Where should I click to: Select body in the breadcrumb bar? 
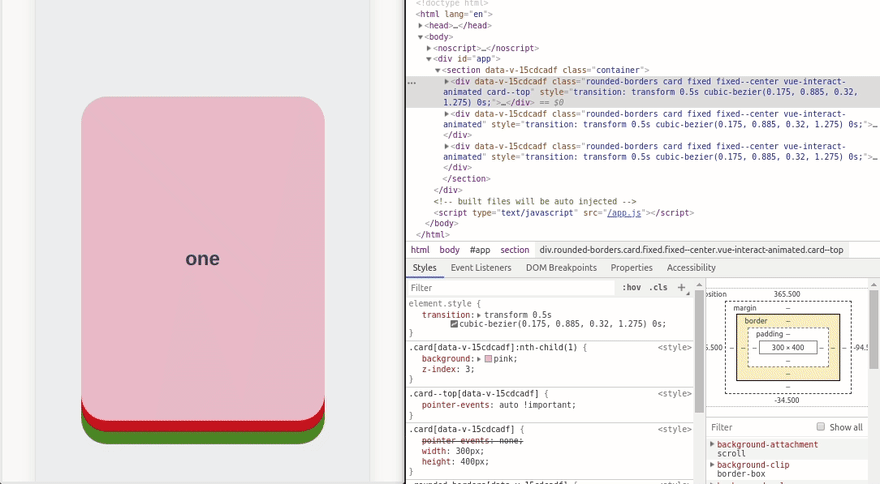click(x=449, y=250)
